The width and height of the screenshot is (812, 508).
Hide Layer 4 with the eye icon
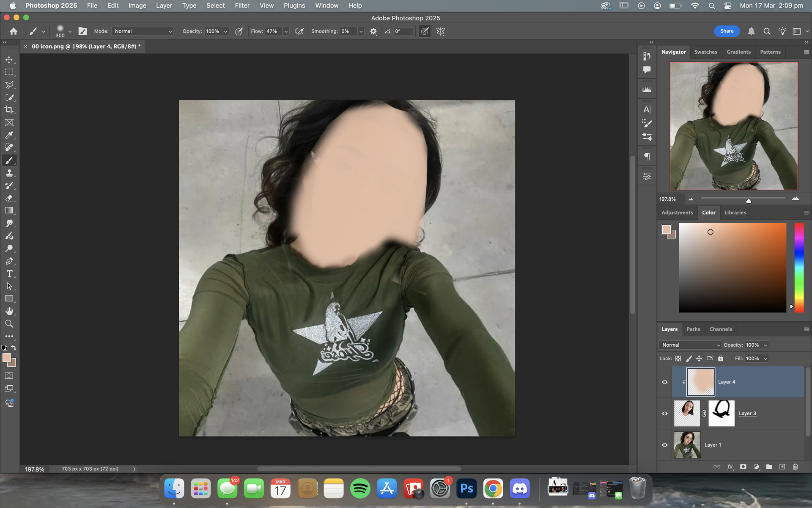(x=664, y=382)
